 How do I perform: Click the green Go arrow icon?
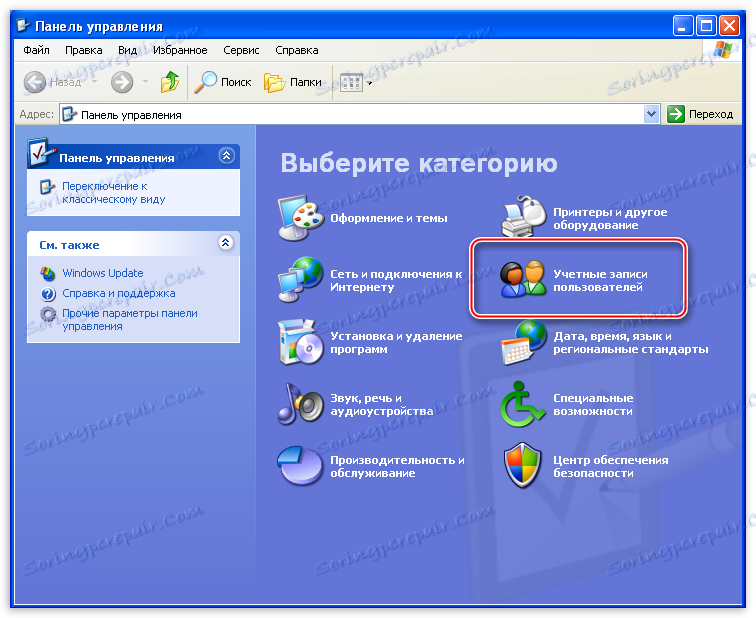coord(675,114)
